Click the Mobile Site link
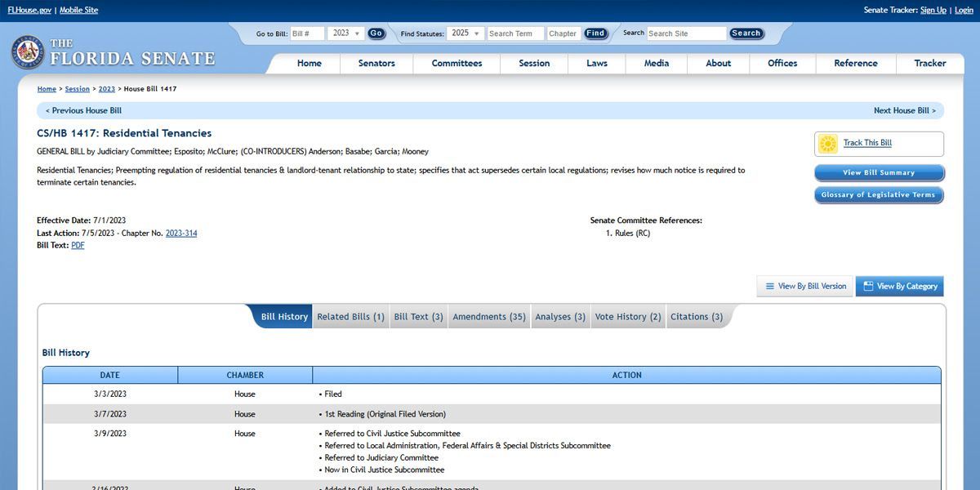Image resolution: width=980 pixels, height=490 pixels. (79, 10)
